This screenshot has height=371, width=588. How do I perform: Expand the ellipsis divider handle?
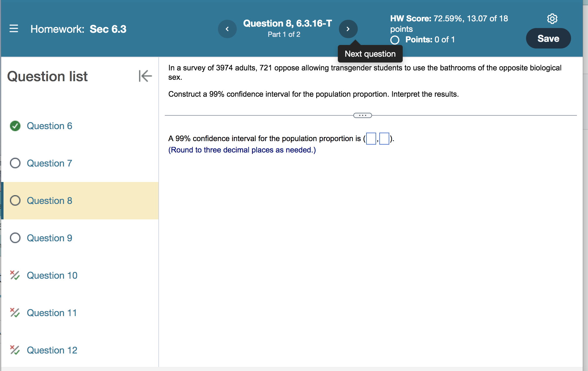tap(362, 115)
